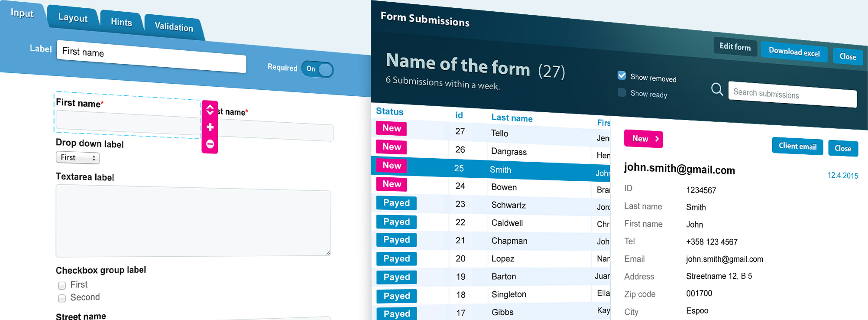868x320 pixels.
Task: Click the New status badge for id 24
Action: coord(392,184)
